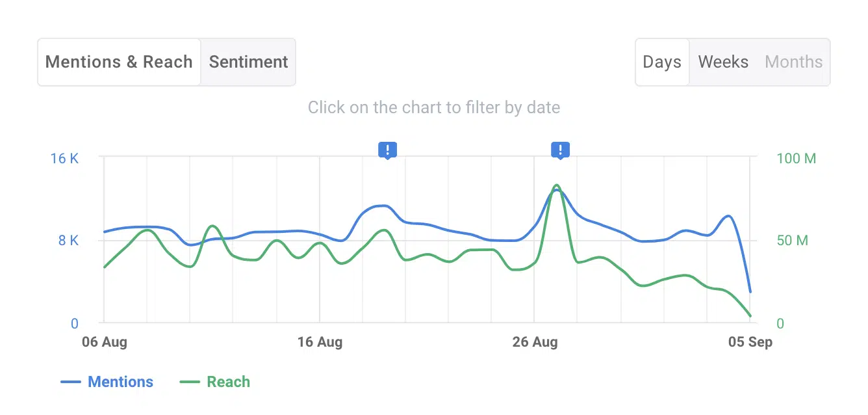This screenshot has width=868, height=415.
Task: Switch to the Sentiment tab
Action: [248, 62]
